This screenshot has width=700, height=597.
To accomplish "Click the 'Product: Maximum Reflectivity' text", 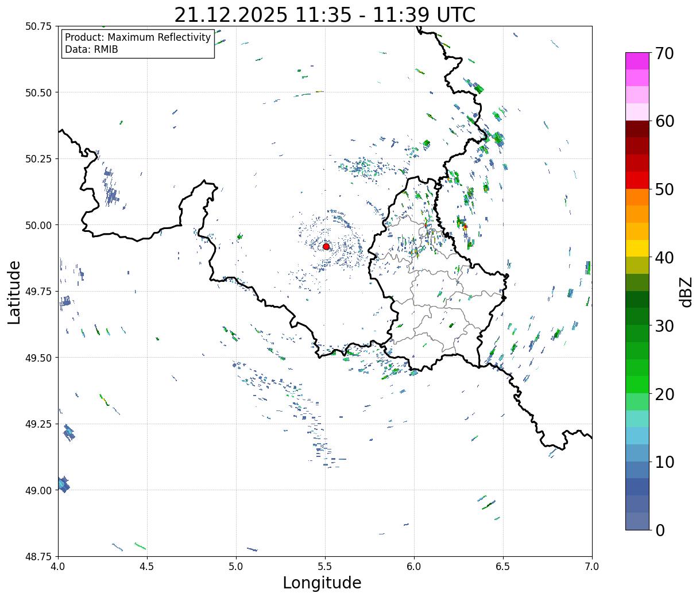I will tap(138, 37).
